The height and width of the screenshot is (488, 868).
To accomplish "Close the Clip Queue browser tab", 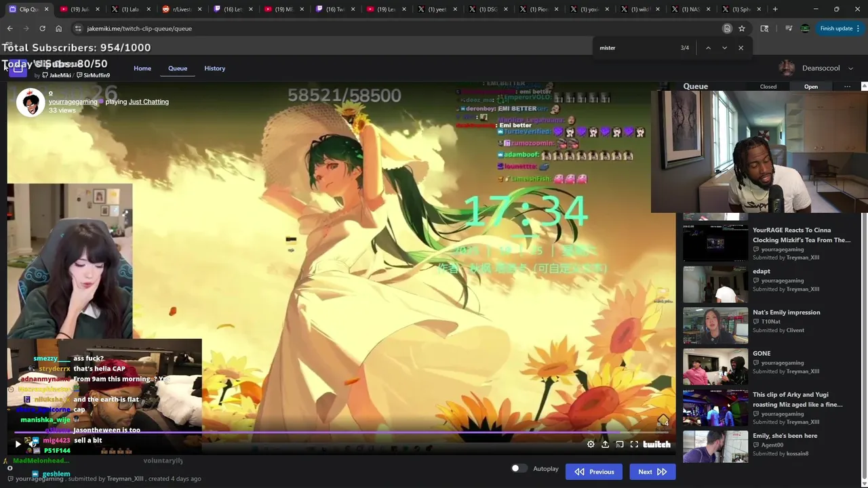I will coord(46,9).
